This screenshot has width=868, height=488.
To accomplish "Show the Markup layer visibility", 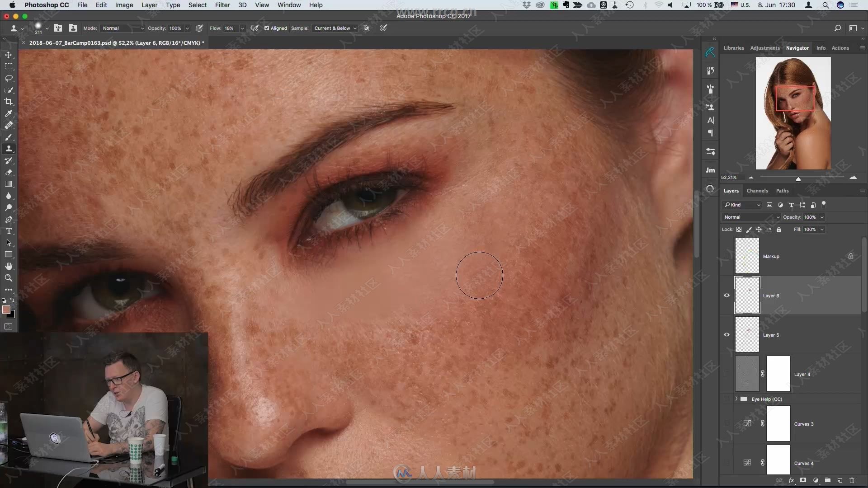I will pyautogui.click(x=726, y=256).
